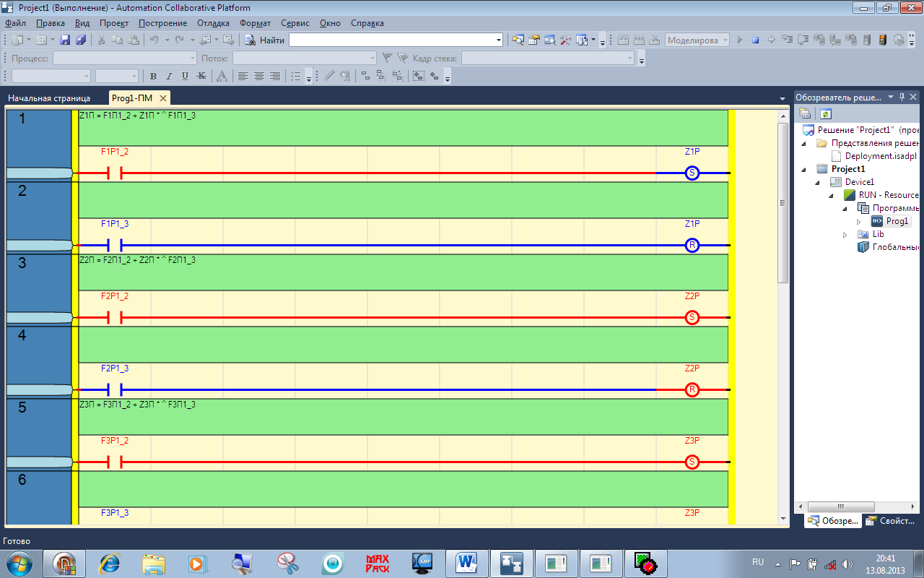Select Device1 in the solution tree

(860, 182)
